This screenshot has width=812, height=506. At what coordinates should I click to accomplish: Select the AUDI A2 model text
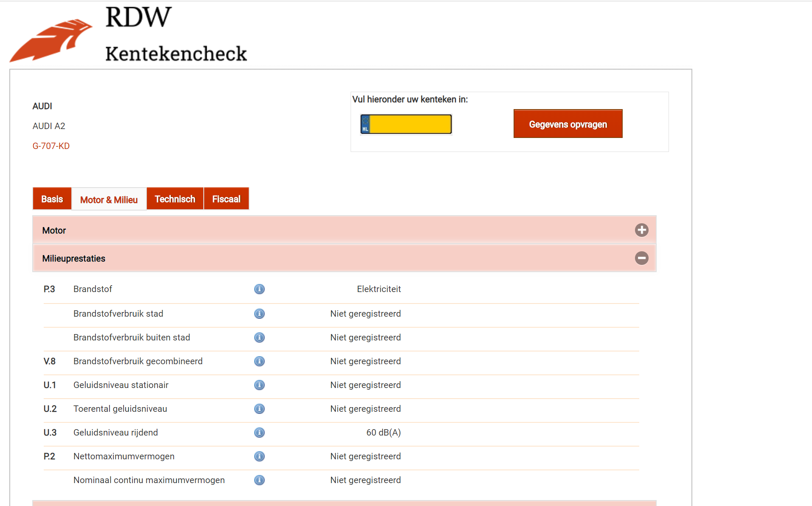[x=49, y=126]
